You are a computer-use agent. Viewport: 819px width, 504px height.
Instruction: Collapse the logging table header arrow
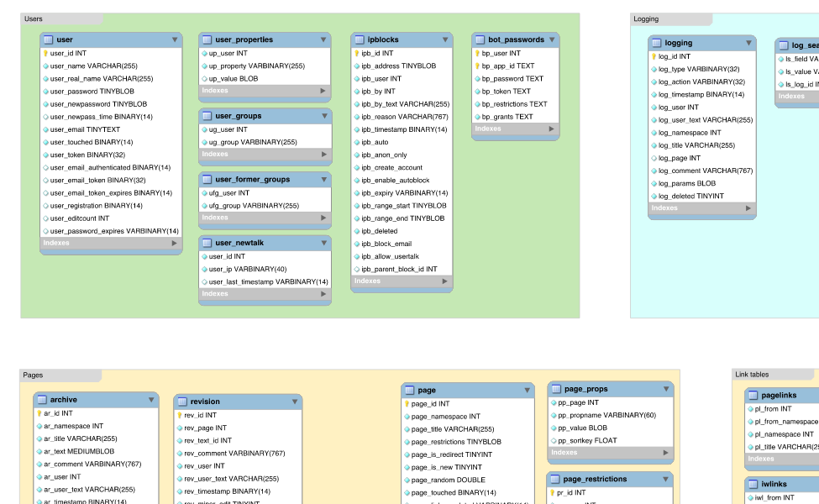coord(748,43)
